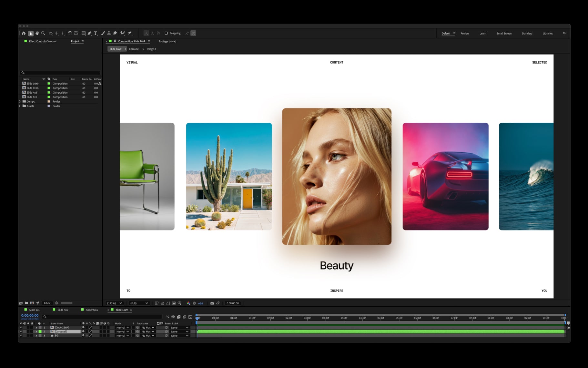The width and height of the screenshot is (588, 368).
Task: Select the Zoom magnifier tool
Action: coord(43,33)
